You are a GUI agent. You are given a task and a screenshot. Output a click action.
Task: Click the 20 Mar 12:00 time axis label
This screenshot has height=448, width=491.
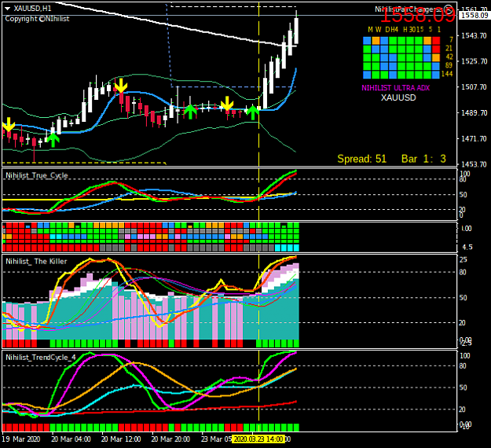[x=121, y=439]
